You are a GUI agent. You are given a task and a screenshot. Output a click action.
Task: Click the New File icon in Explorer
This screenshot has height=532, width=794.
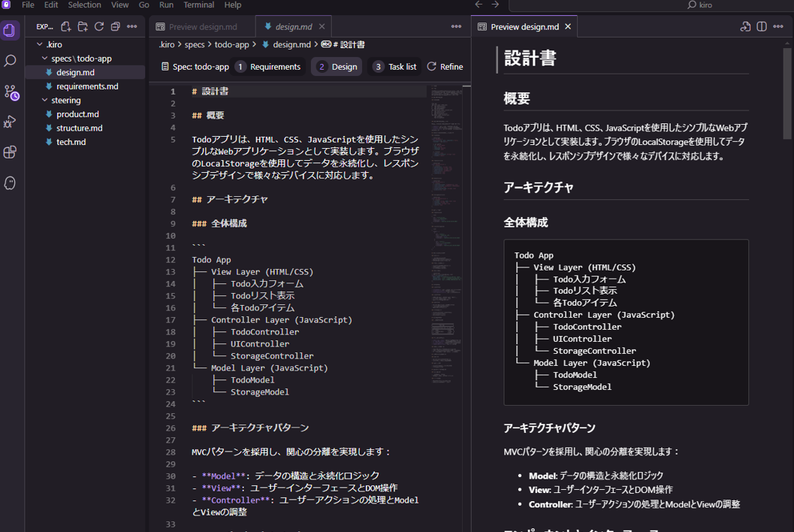pos(66,26)
